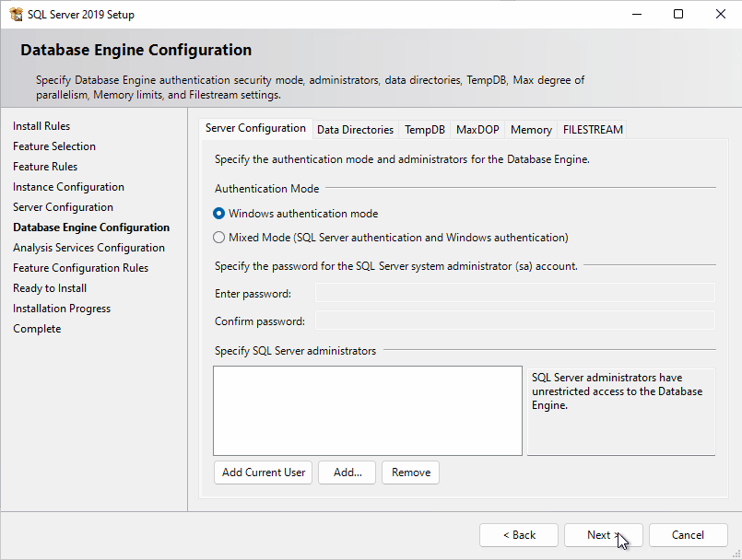The width and height of the screenshot is (742, 560).
Task: Select Database Engine Configuration step in sidebar
Action: (x=91, y=227)
